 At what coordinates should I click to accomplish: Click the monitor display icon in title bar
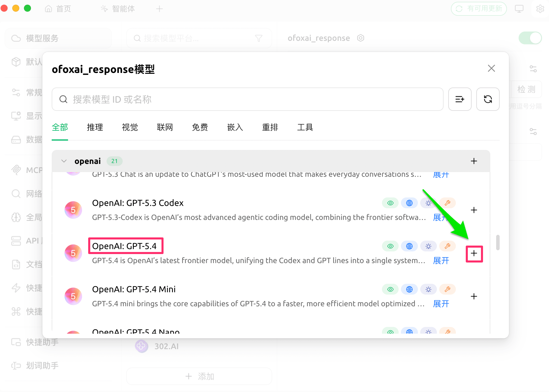tap(519, 9)
